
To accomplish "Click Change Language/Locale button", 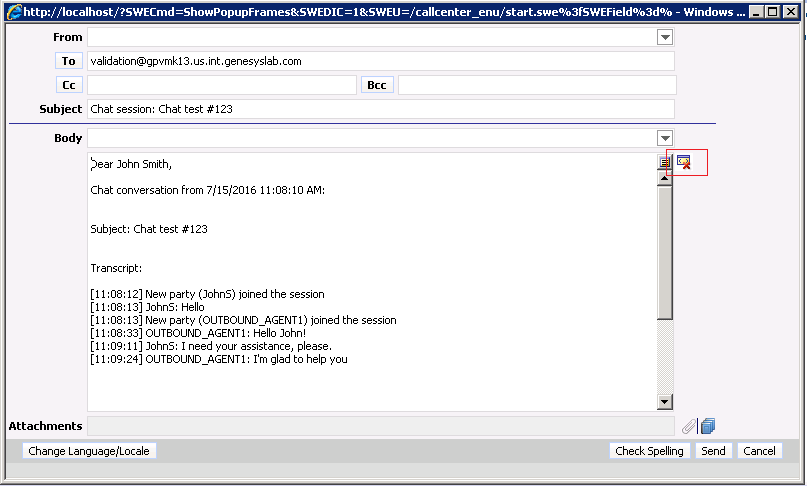I will click(89, 451).
